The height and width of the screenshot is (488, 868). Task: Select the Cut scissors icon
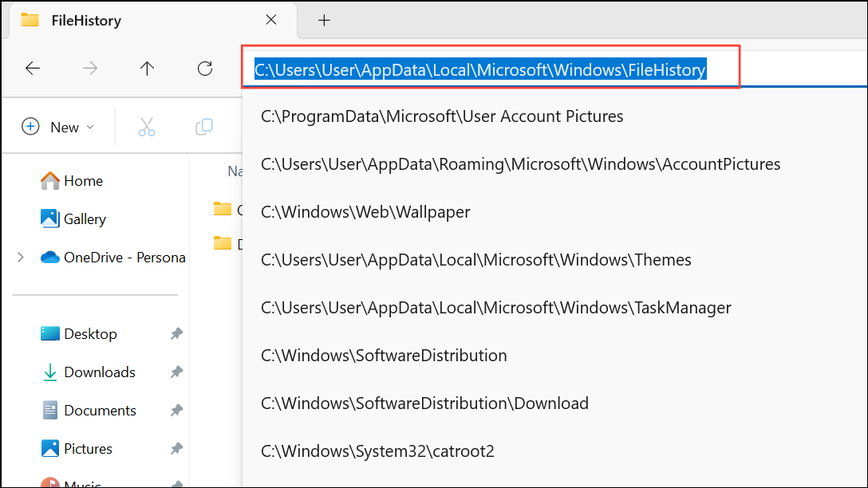pos(147,126)
